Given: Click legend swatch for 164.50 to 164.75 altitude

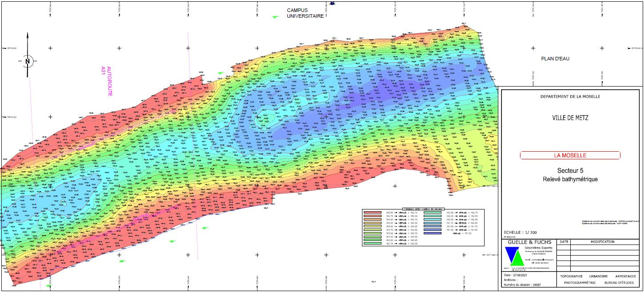Looking at the screenshot, I should [x=373, y=220].
